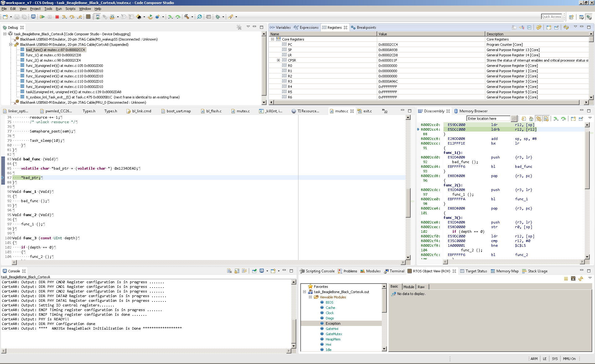Click the editor vertical scrollbar thumb
Screen dimensions: 595x364
408,203
